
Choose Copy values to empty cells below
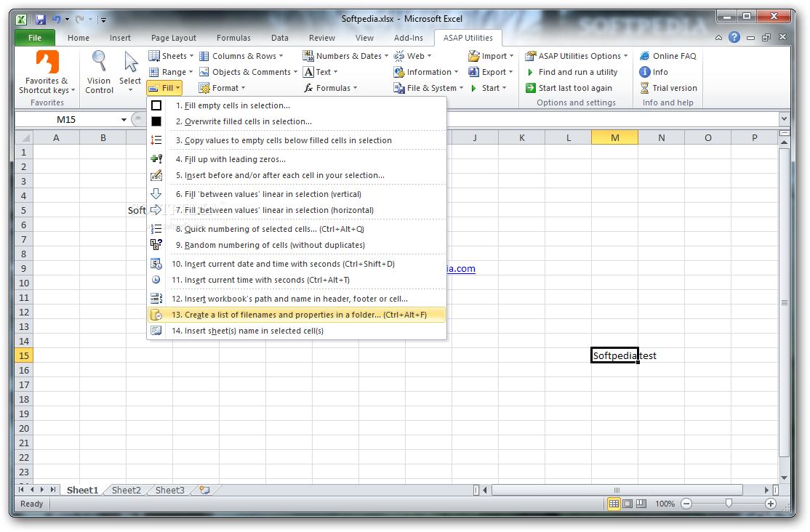[297, 140]
